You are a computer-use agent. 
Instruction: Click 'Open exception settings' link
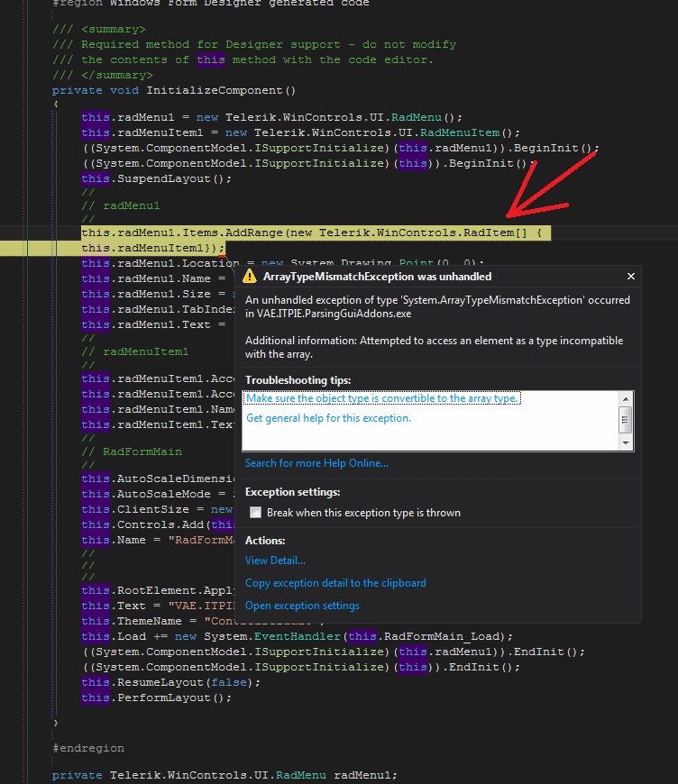[x=302, y=606]
